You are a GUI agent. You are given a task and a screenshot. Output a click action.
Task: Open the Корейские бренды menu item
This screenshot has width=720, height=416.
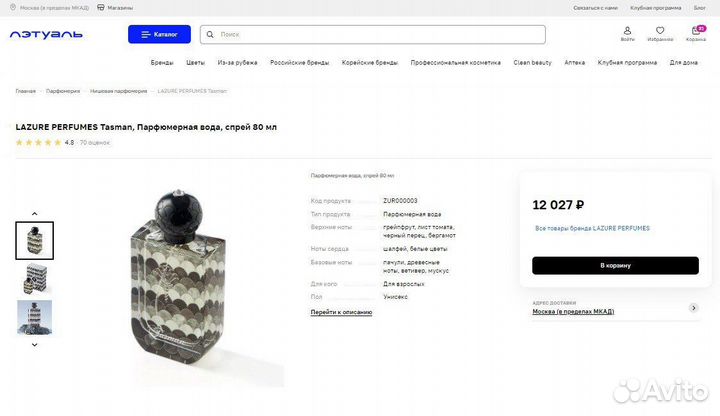pos(370,62)
